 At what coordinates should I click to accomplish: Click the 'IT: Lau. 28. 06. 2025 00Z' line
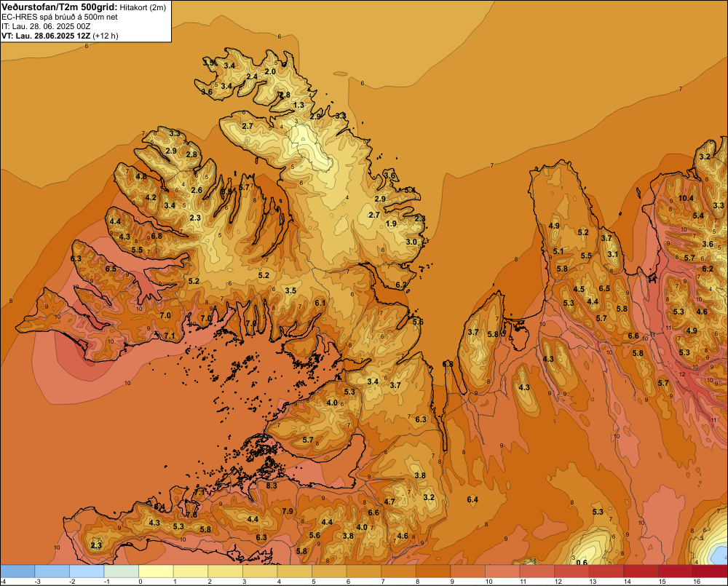tap(46, 26)
